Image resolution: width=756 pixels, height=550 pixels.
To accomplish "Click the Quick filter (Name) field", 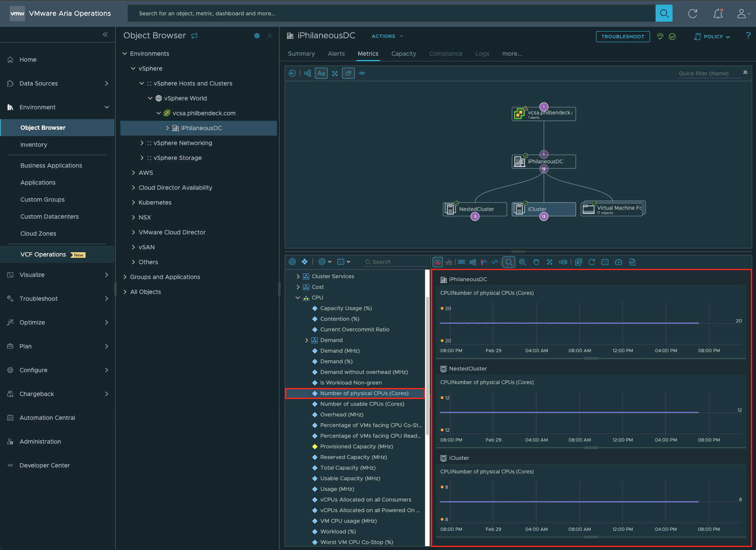I will [709, 73].
